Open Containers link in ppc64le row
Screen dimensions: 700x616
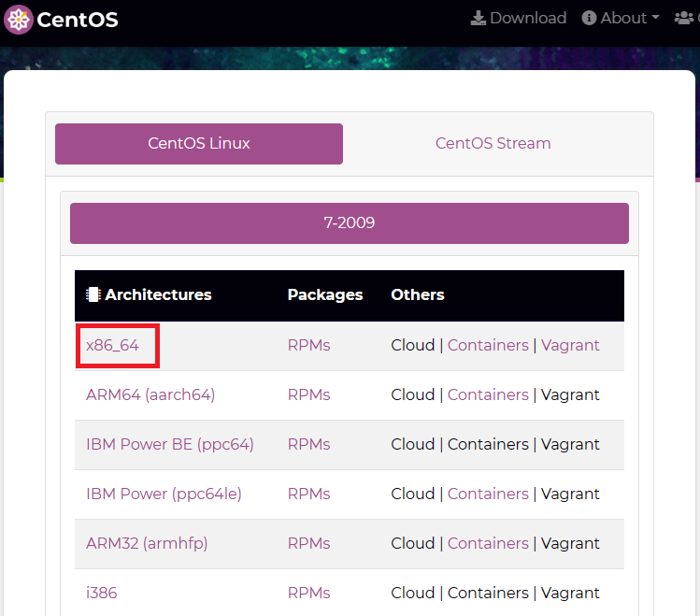pos(488,494)
